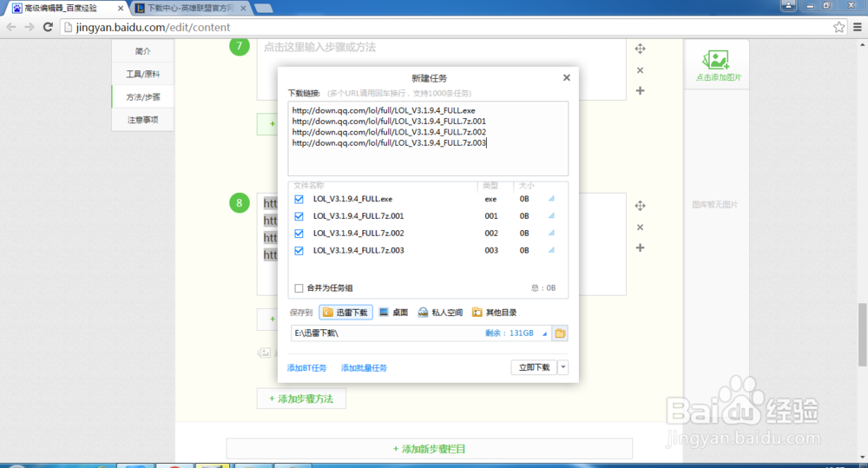Click the page vertical scrollbar thumb
Image resolution: width=868 pixels, height=468 pixels.
[863, 334]
